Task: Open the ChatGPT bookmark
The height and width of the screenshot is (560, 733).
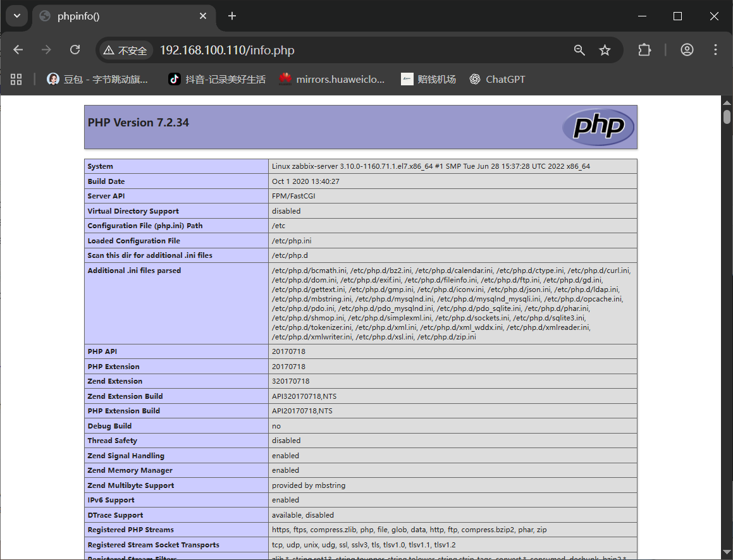Action: pyautogui.click(x=497, y=80)
